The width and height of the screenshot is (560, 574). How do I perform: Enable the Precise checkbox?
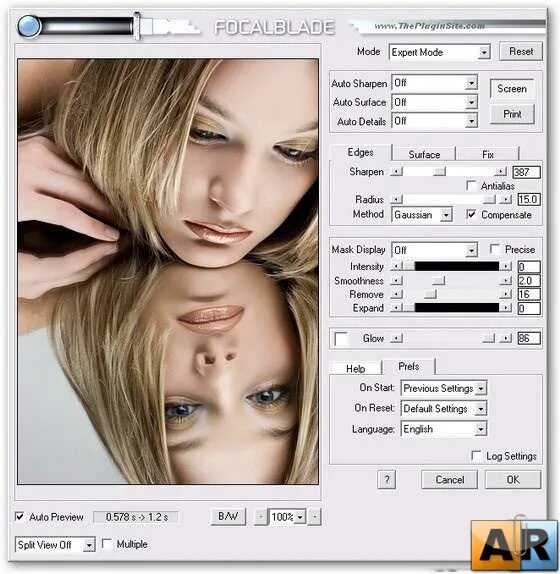point(495,249)
